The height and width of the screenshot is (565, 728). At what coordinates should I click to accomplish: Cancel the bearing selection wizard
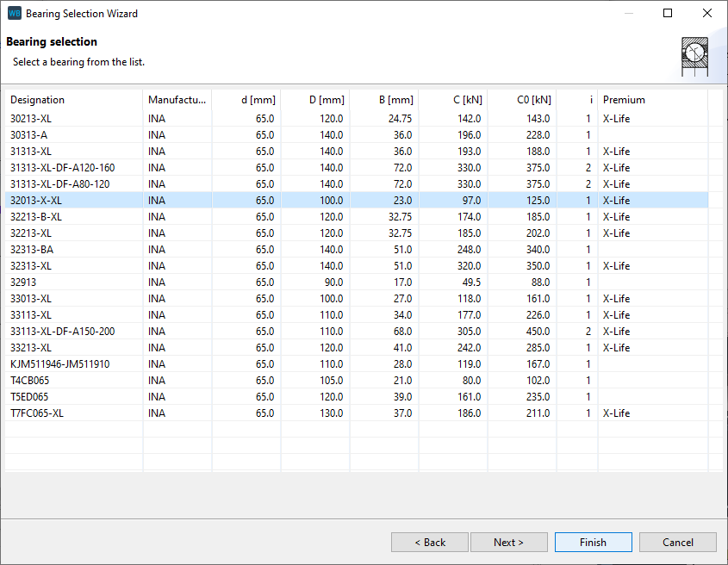tap(677, 542)
